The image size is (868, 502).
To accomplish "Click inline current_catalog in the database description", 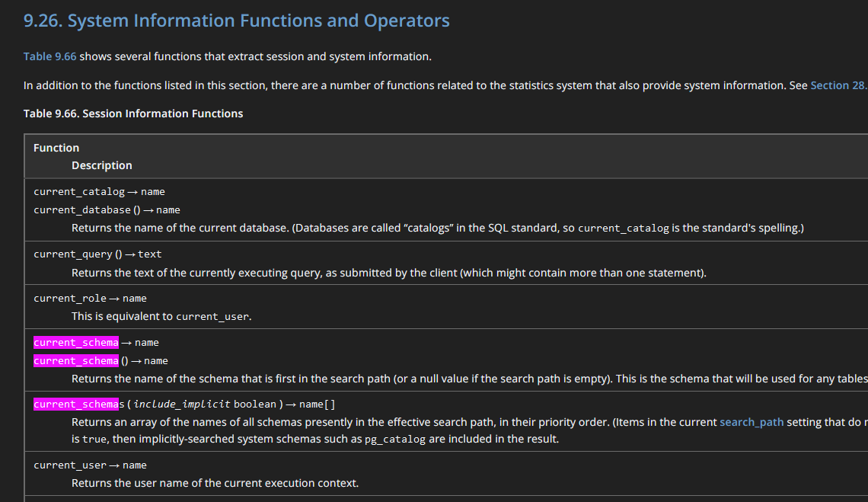I will pyautogui.click(x=624, y=228).
